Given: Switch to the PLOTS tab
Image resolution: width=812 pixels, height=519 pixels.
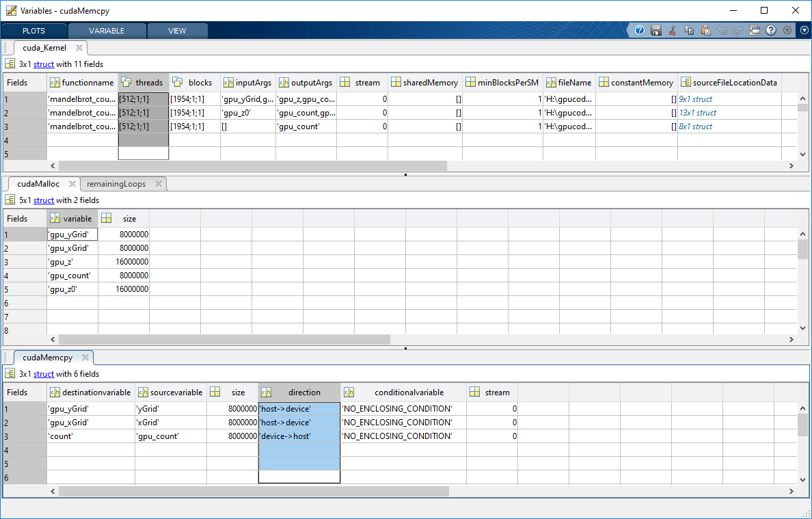Looking at the screenshot, I should click(x=33, y=30).
